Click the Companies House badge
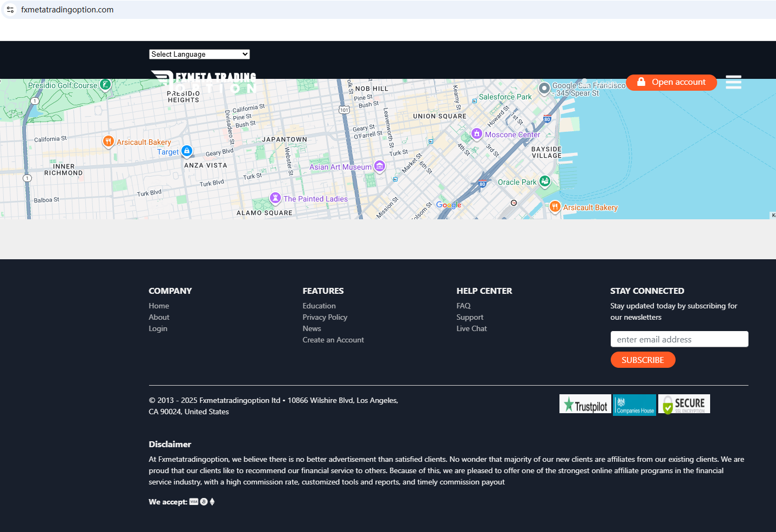Image resolution: width=776 pixels, height=532 pixels. click(635, 405)
